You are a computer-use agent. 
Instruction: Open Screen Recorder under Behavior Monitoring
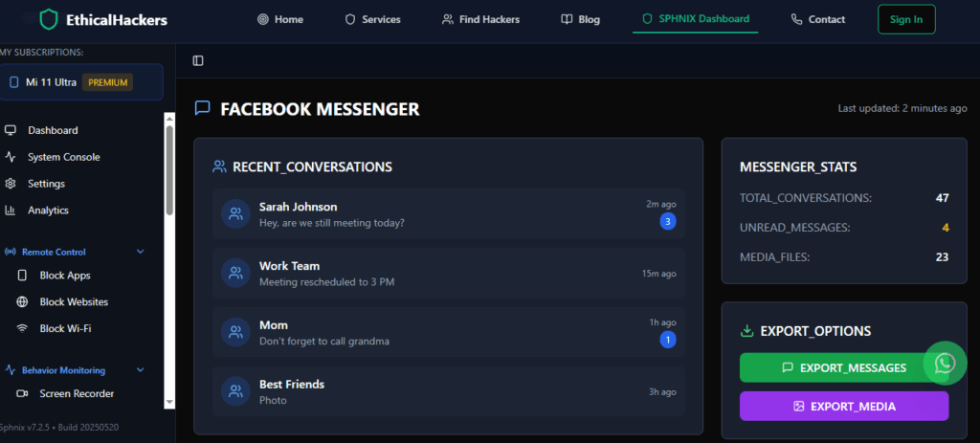pyautogui.click(x=77, y=393)
